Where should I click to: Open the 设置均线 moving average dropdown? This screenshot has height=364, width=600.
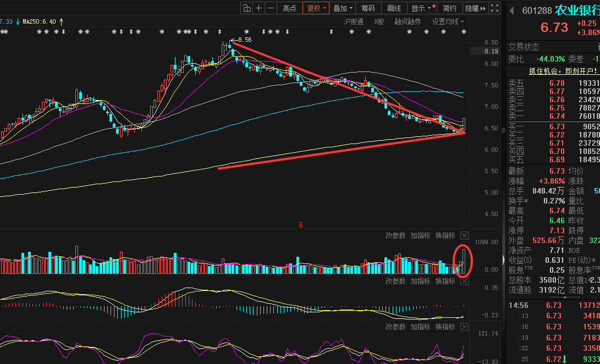coord(448,22)
